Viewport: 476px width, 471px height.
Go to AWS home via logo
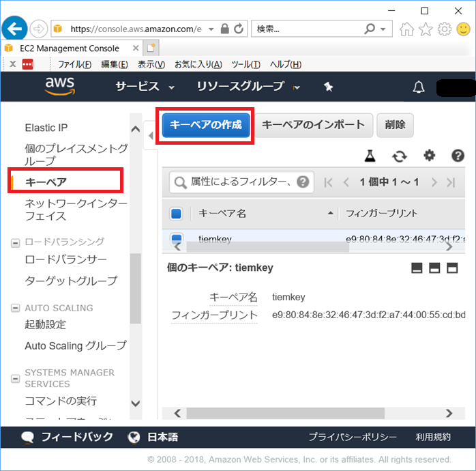(60, 86)
